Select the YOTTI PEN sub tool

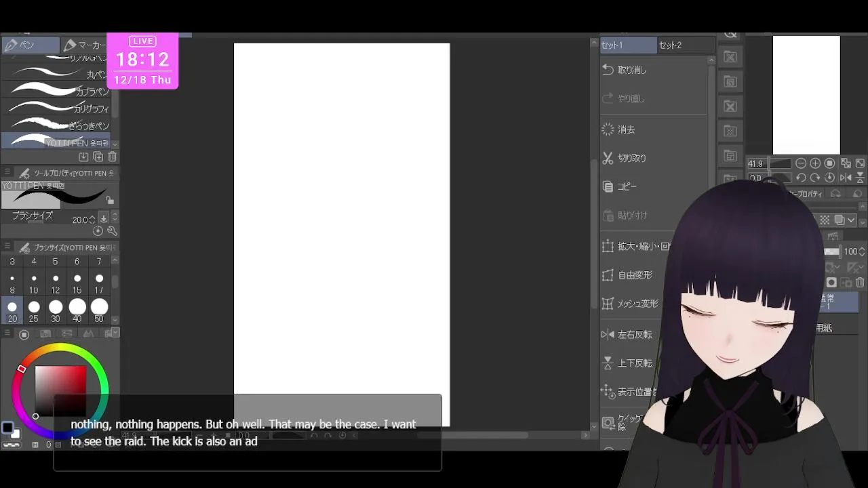click(x=56, y=141)
